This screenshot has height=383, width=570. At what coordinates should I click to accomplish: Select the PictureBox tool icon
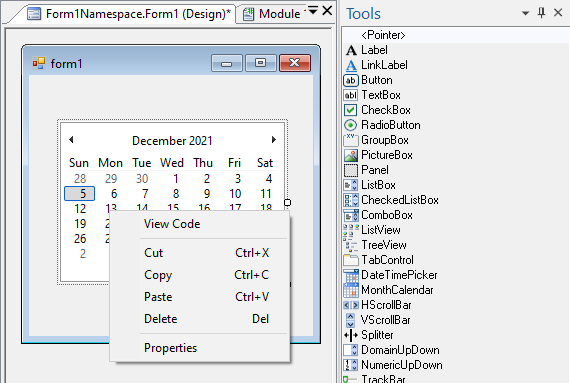pos(351,155)
